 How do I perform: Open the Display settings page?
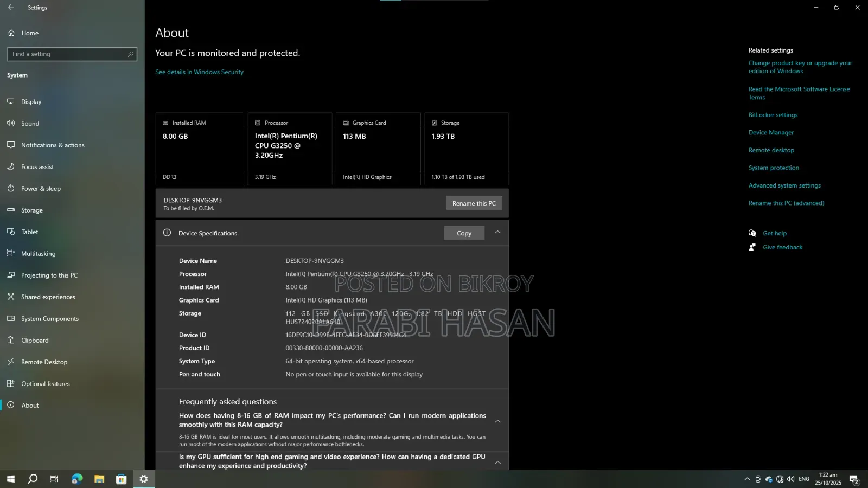(31, 102)
